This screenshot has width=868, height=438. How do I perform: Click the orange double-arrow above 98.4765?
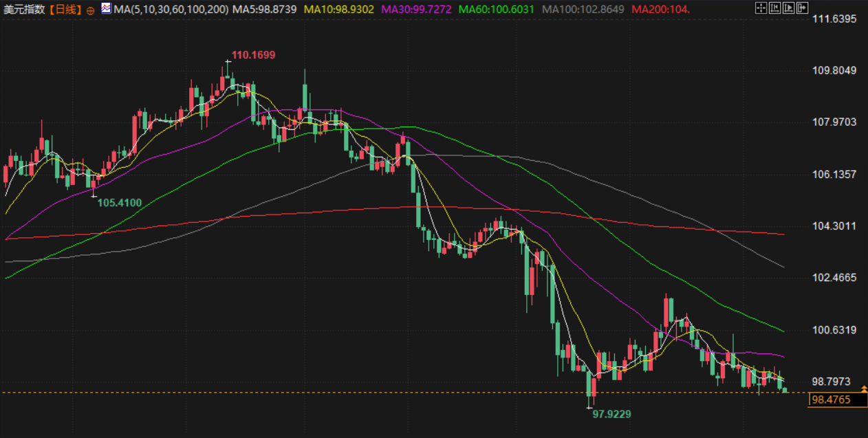tap(864, 388)
